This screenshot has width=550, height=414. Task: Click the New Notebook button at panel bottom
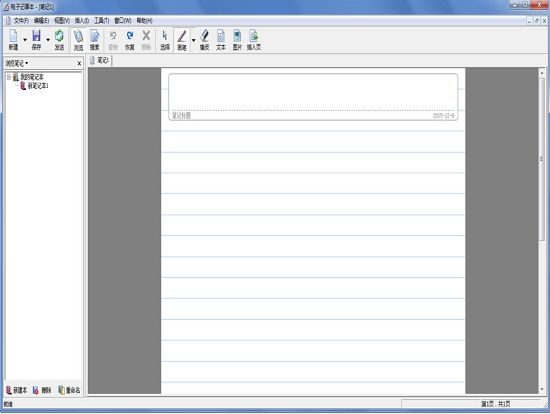[17, 390]
